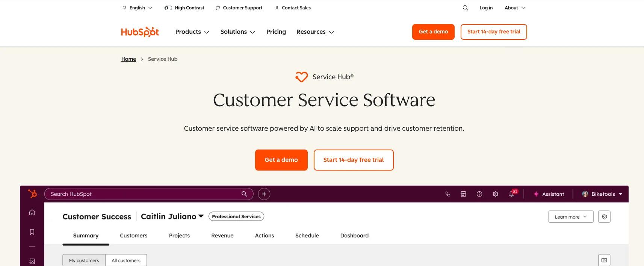Click HubSpot sprocket icon in app bar
Image resolution: width=644 pixels, height=266 pixels.
click(x=33, y=194)
